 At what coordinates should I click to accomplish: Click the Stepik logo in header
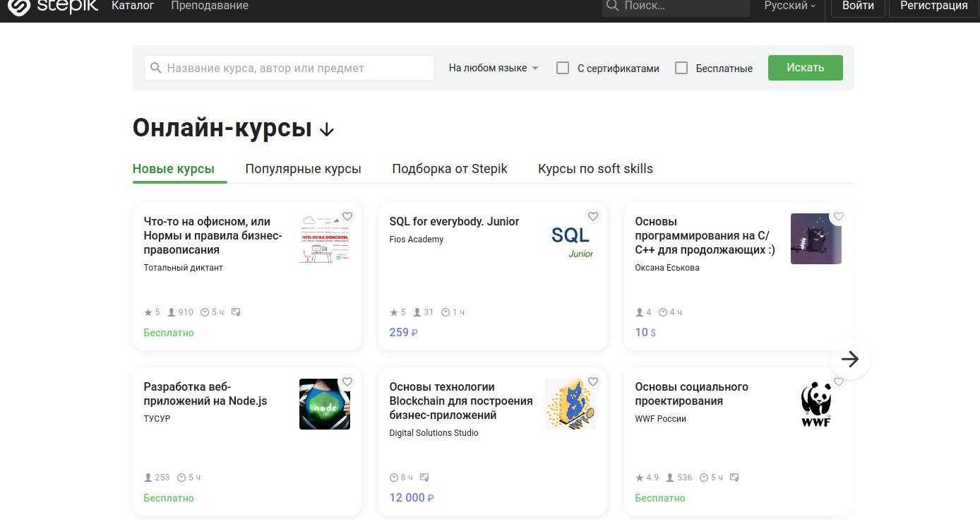pyautogui.click(x=49, y=6)
